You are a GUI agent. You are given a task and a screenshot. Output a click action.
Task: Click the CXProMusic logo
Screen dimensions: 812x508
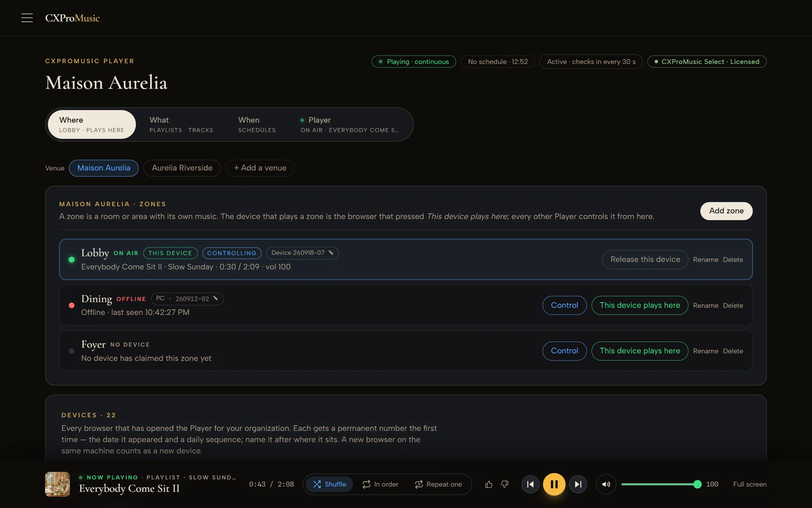(x=72, y=18)
